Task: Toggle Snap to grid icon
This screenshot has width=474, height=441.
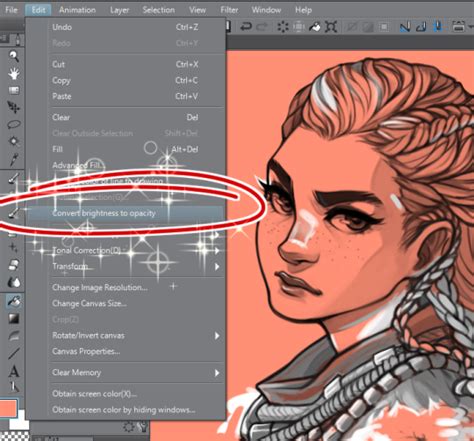Action: click(x=438, y=27)
